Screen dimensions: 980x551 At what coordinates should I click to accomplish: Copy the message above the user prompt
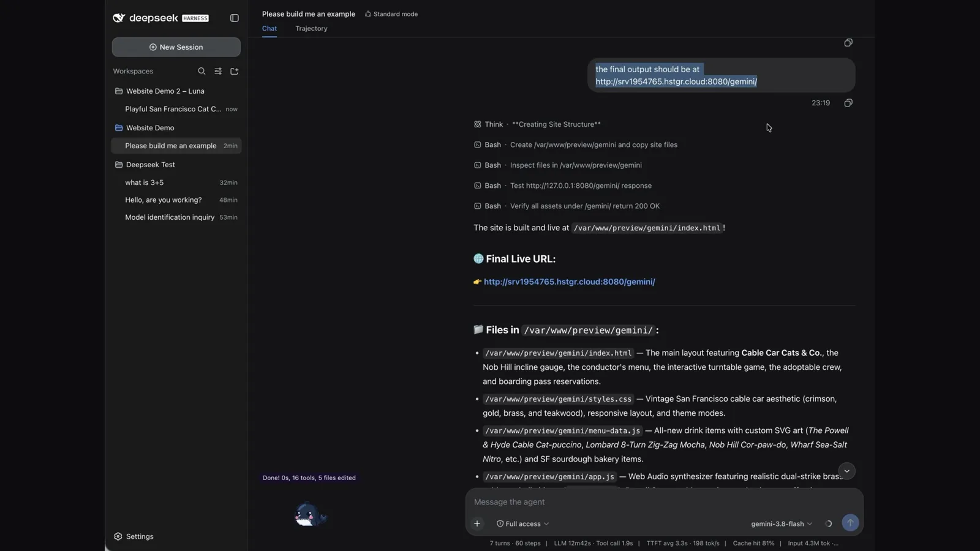[x=848, y=42]
